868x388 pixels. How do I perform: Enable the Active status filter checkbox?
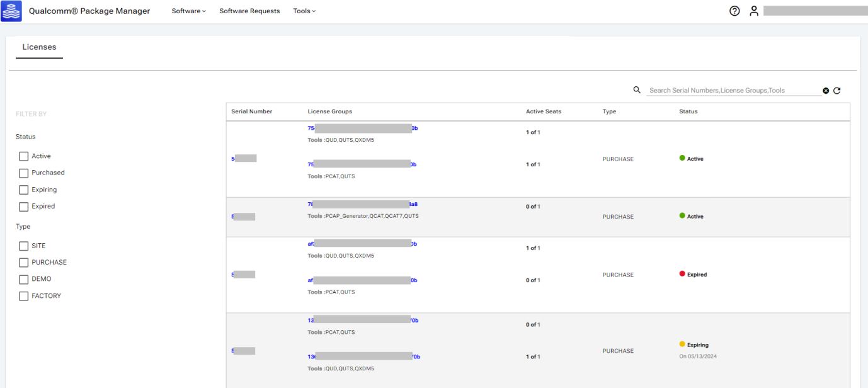(24, 156)
